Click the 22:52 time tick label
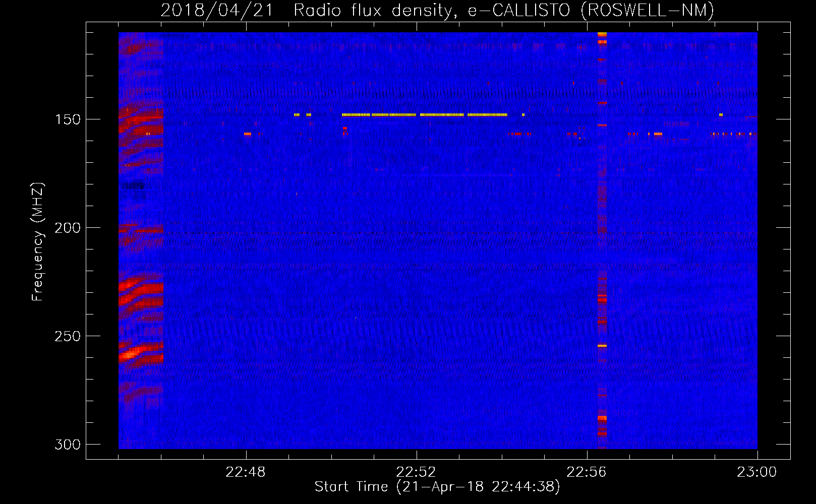This screenshot has height=504, width=816. [416, 472]
